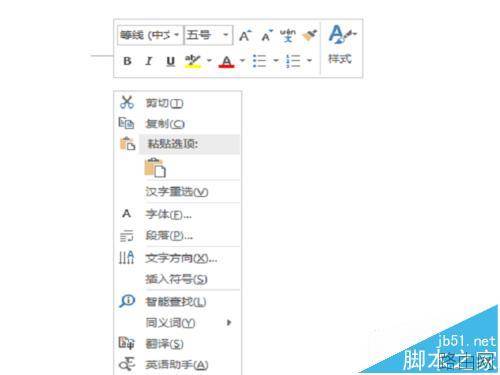Apply the yellow text highlight color
Image resolution: width=500 pixels, height=375 pixels.
click(x=193, y=61)
